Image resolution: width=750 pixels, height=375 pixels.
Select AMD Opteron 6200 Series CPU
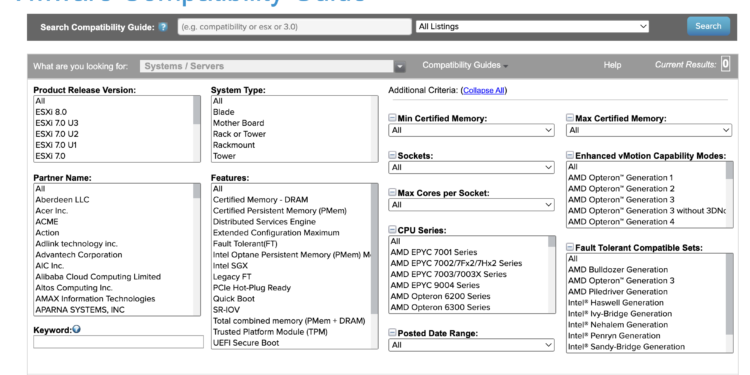click(x=440, y=296)
